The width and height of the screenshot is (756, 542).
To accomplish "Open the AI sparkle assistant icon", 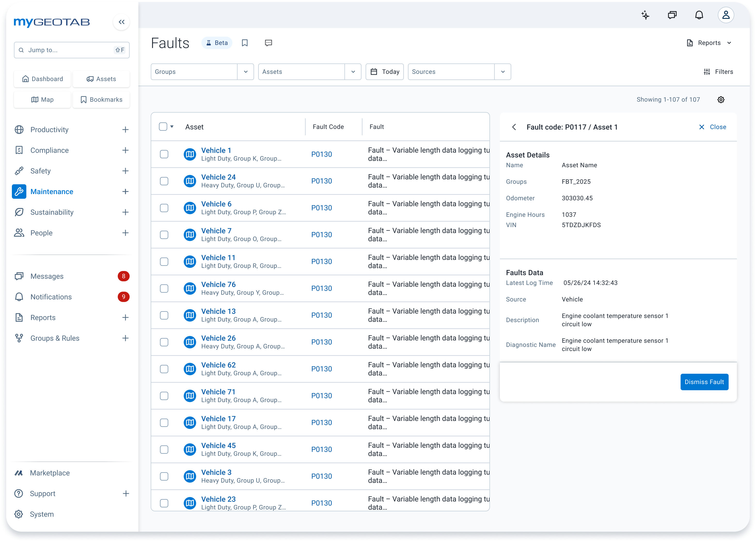I will 645,15.
